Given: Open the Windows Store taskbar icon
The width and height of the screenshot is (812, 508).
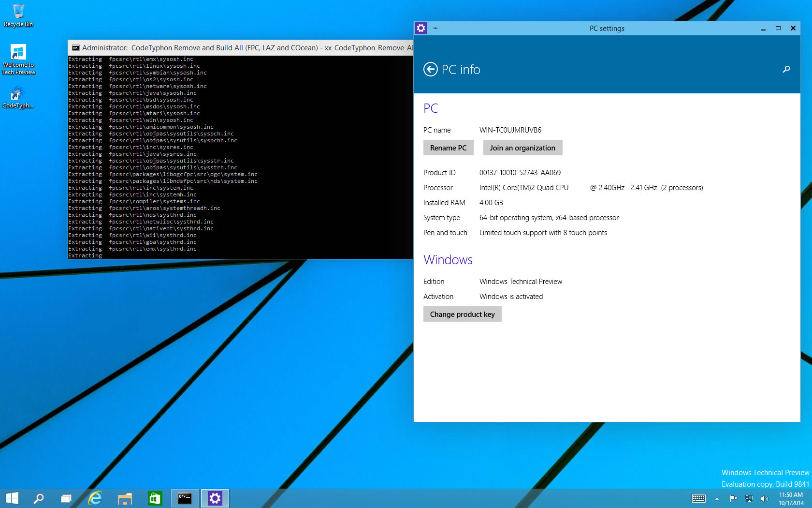Looking at the screenshot, I should [x=155, y=498].
